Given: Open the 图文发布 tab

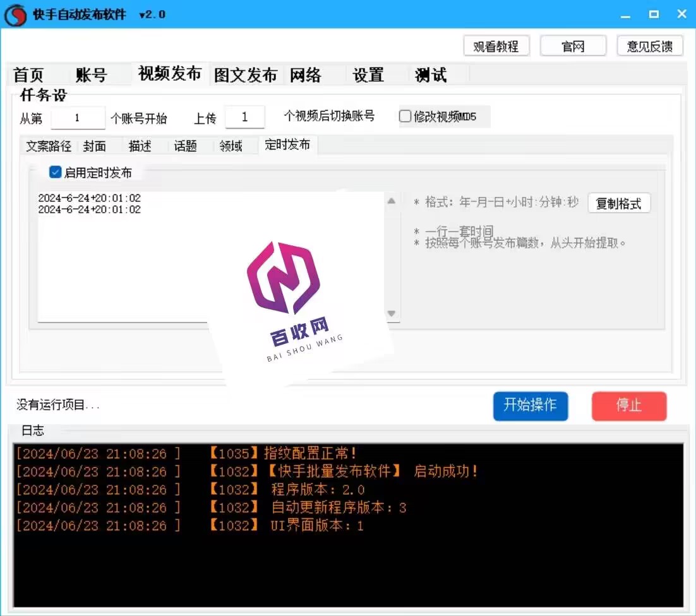Looking at the screenshot, I should point(246,74).
